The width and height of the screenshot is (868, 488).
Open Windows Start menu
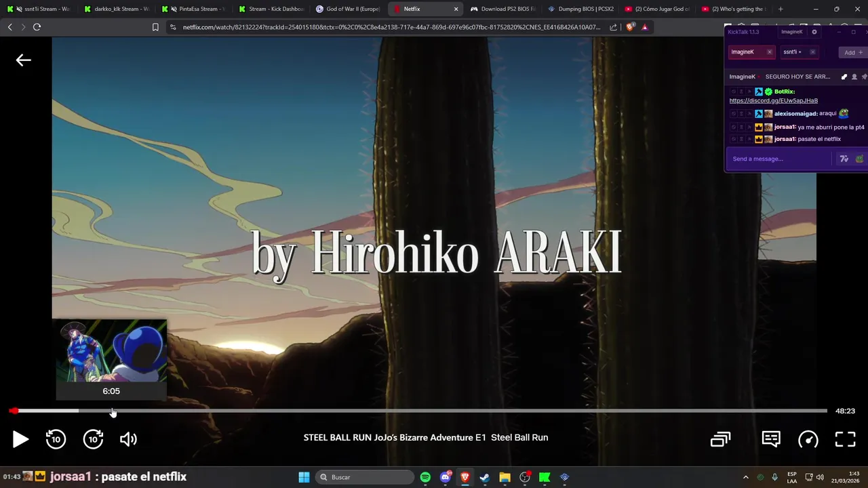[304, 477]
